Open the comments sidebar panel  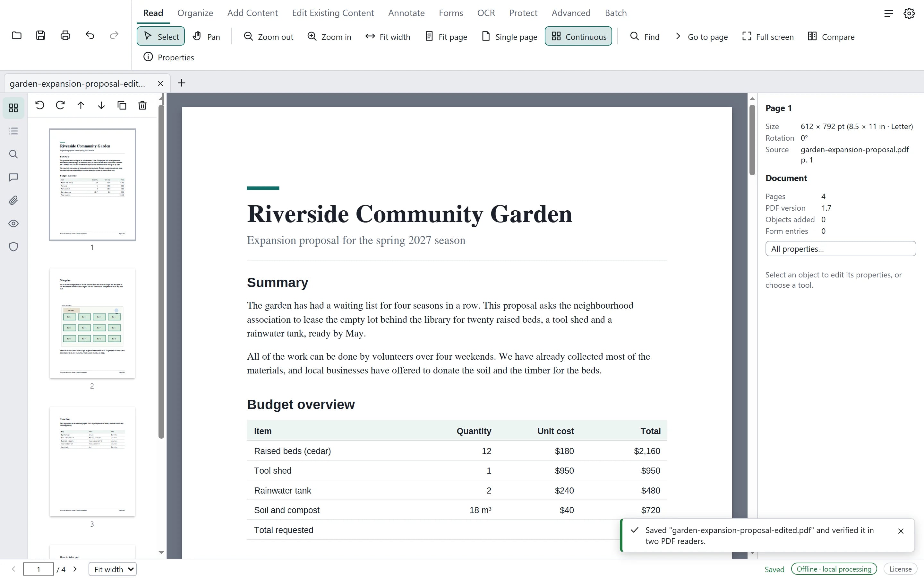pos(13,177)
